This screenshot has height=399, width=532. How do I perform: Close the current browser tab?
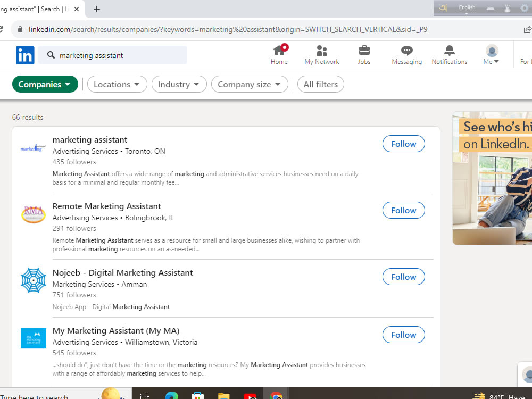(77, 9)
